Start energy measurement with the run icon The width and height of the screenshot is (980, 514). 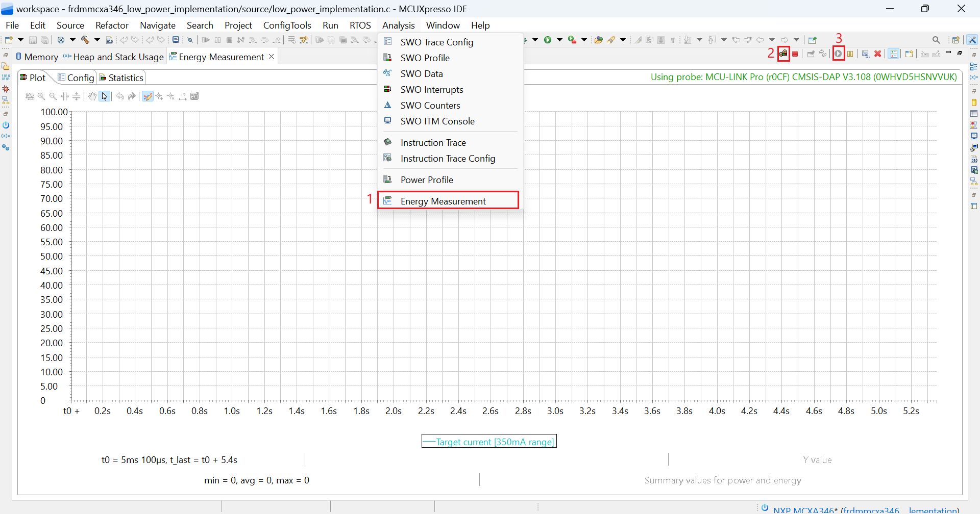pos(838,54)
